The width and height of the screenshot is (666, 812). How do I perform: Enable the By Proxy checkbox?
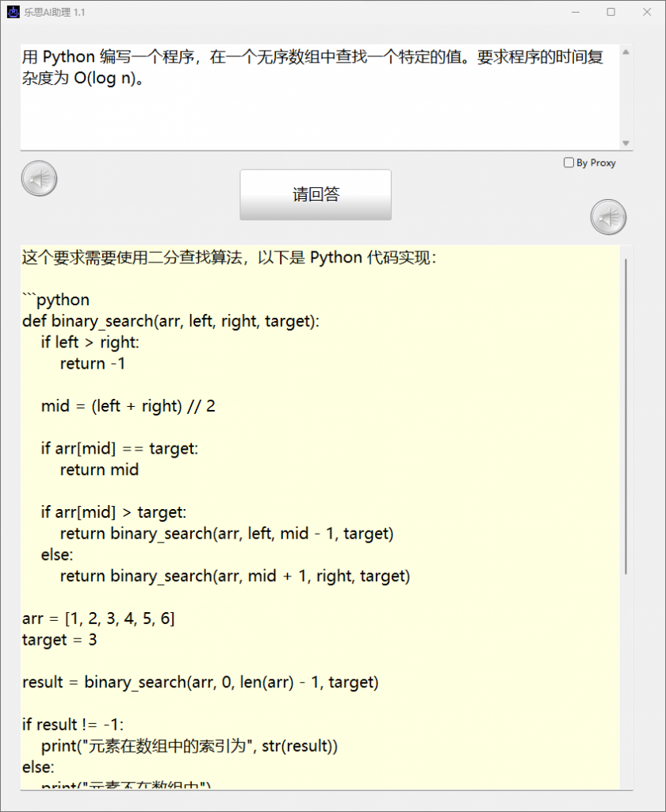(568, 163)
